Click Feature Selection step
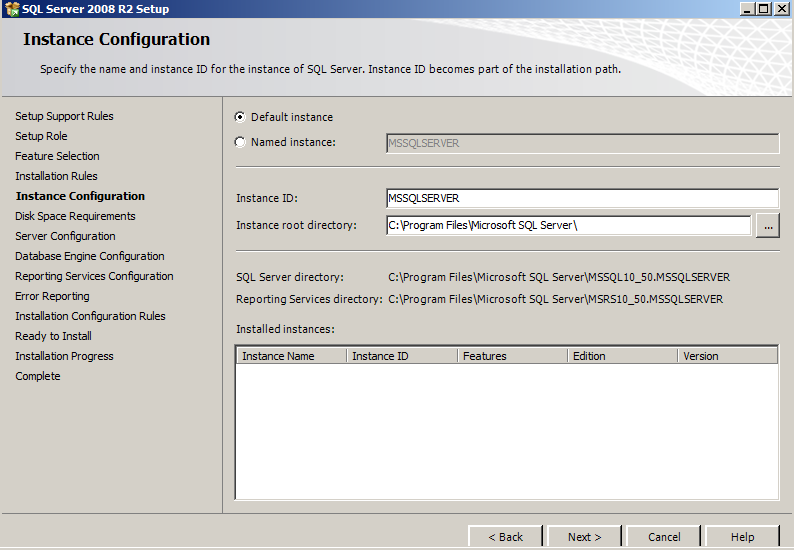Screen dimensions: 794x550 [x=57, y=156]
